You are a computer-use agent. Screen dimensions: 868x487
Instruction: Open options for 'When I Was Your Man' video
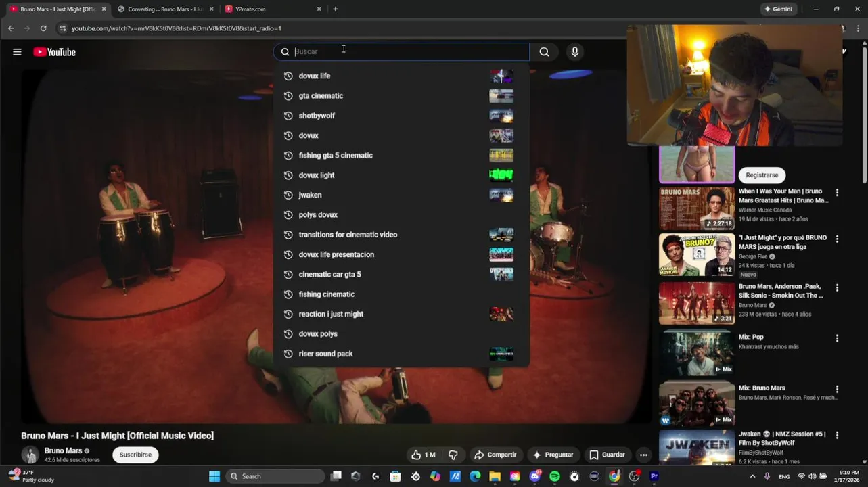pos(837,193)
